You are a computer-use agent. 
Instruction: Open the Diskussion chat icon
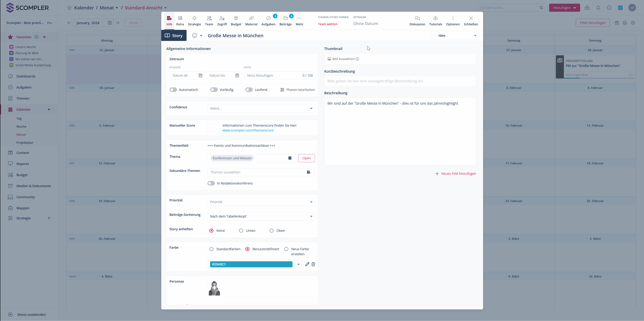(417, 18)
